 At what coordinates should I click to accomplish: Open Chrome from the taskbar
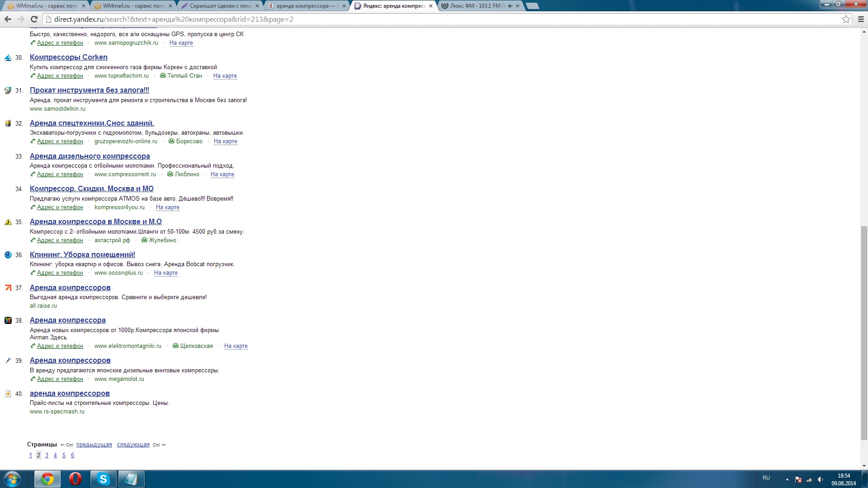(47, 479)
